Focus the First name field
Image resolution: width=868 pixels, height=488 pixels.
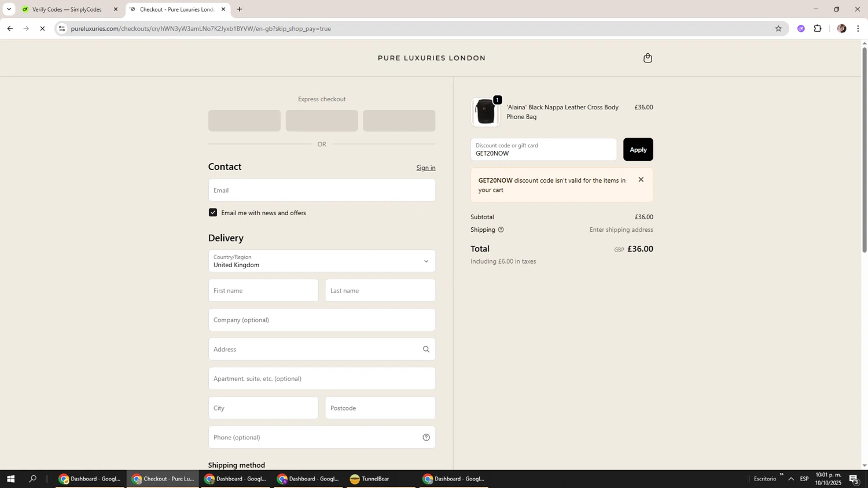tap(263, 291)
